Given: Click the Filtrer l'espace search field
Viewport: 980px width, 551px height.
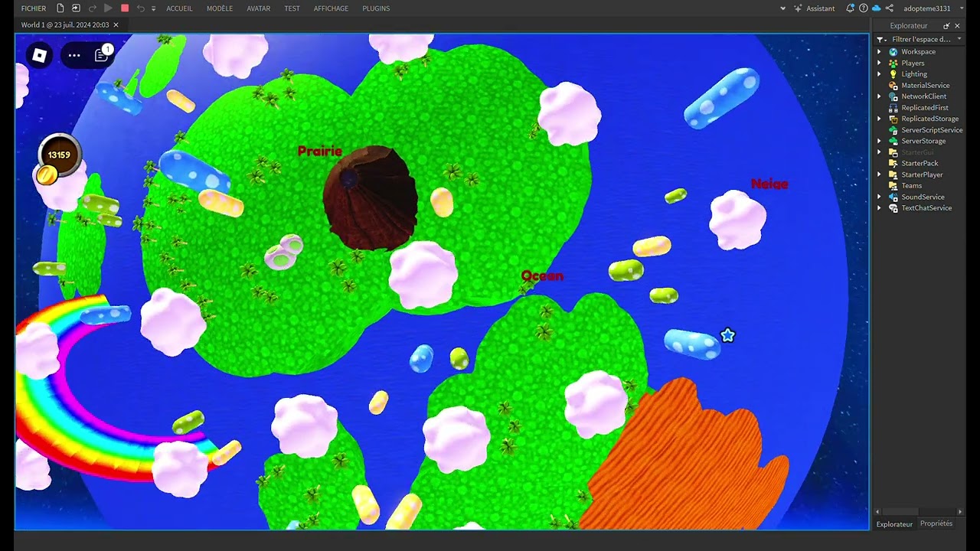Looking at the screenshot, I should pyautogui.click(x=921, y=39).
